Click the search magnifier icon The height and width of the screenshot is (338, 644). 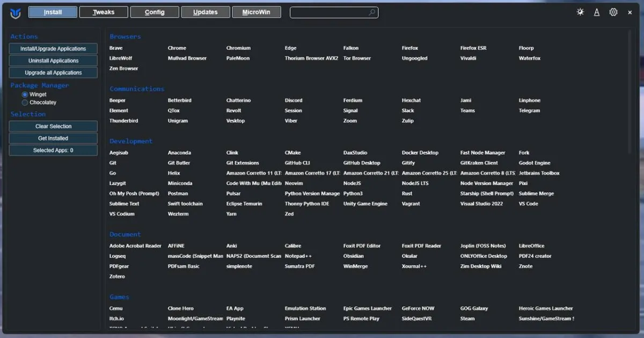point(372,12)
